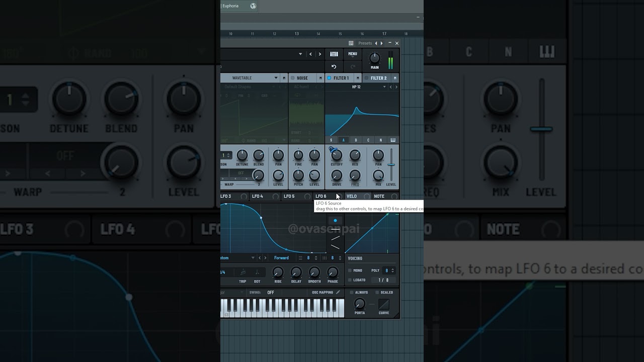644x362 pixels.
Task: Click previous filter type arrow beside HP 12
Action: [391, 87]
